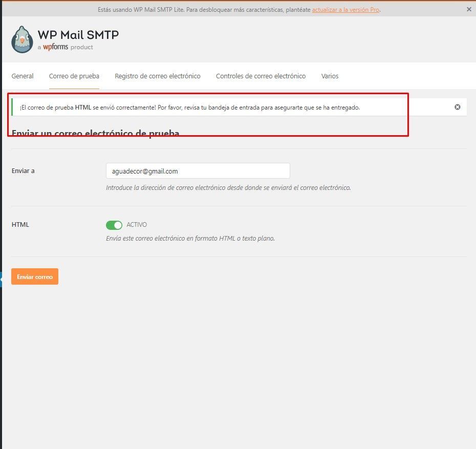Click the Enviar a email input field

pyautogui.click(x=198, y=171)
